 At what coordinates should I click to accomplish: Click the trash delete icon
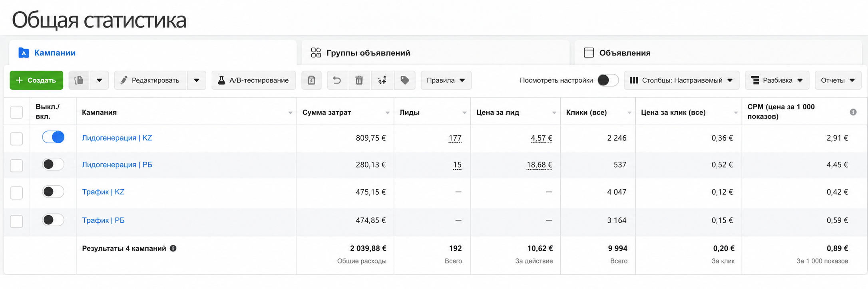(359, 80)
